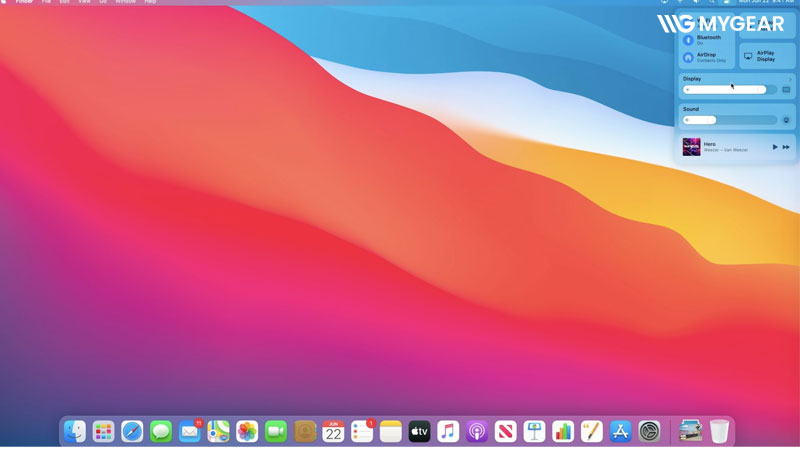Click the 'Hero' song title

click(x=709, y=144)
